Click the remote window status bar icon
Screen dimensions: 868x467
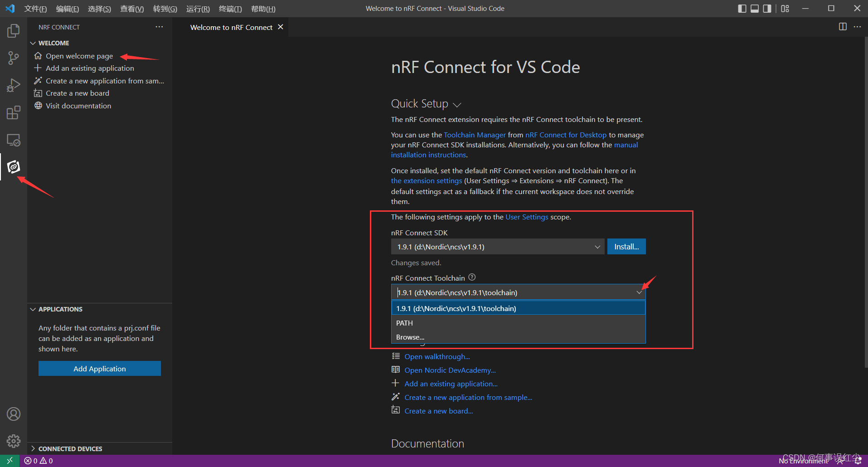[x=10, y=461]
